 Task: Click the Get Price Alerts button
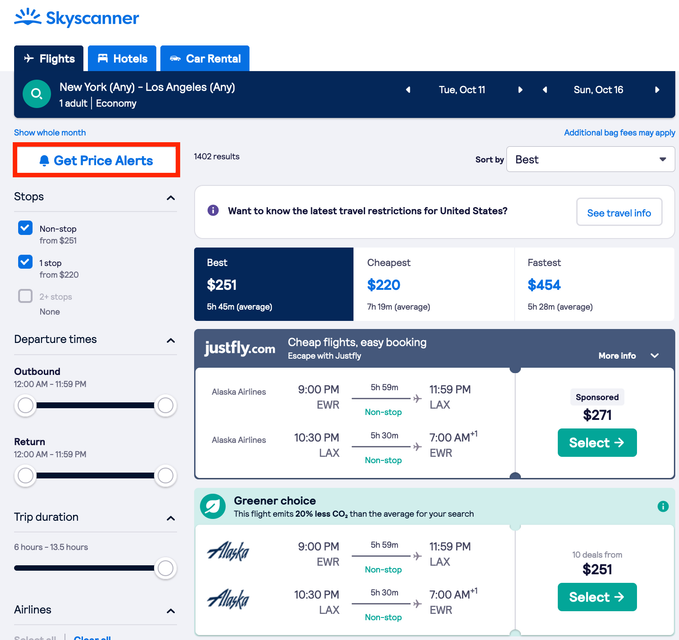click(96, 160)
